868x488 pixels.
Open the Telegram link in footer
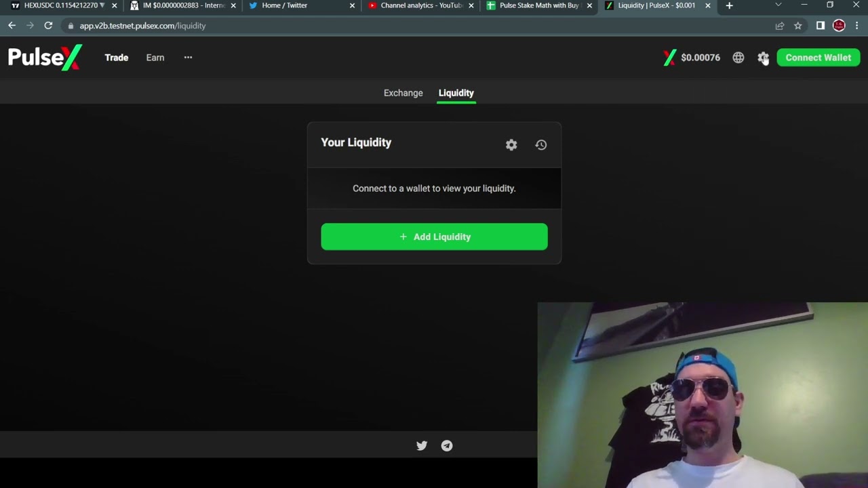447,445
